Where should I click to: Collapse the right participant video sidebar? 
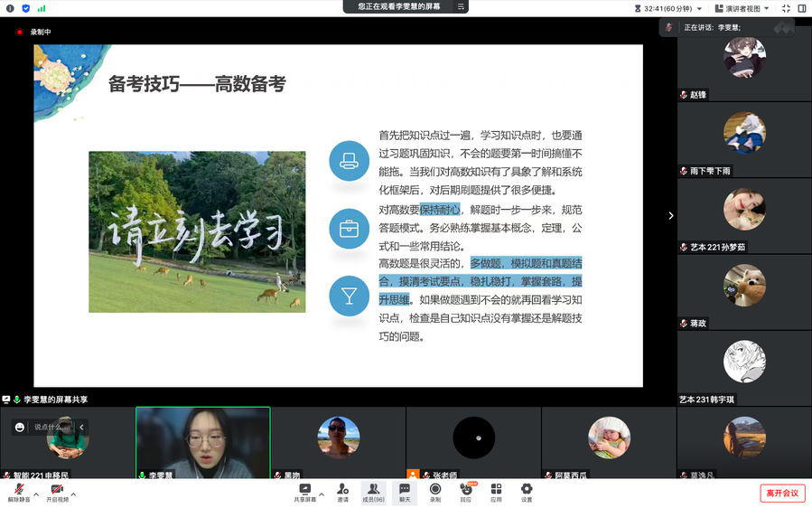click(x=670, y=215)
